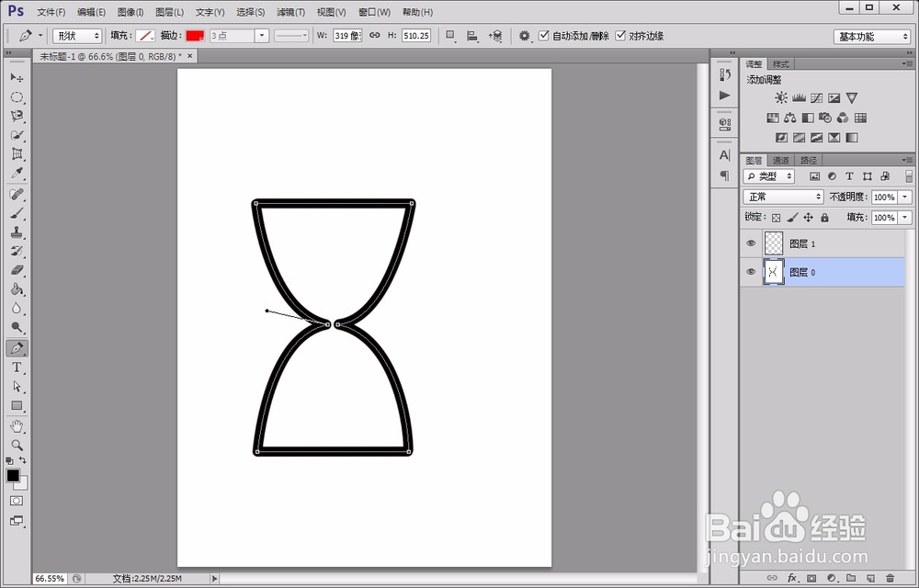Toggle lock position
This screenshot has width=919, height=588.
click(808, 218)
